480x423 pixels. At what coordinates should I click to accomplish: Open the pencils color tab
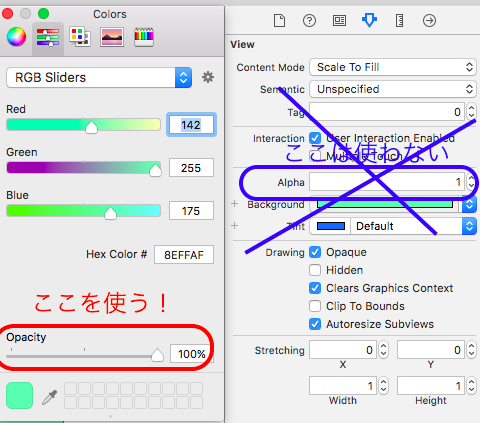144,37
